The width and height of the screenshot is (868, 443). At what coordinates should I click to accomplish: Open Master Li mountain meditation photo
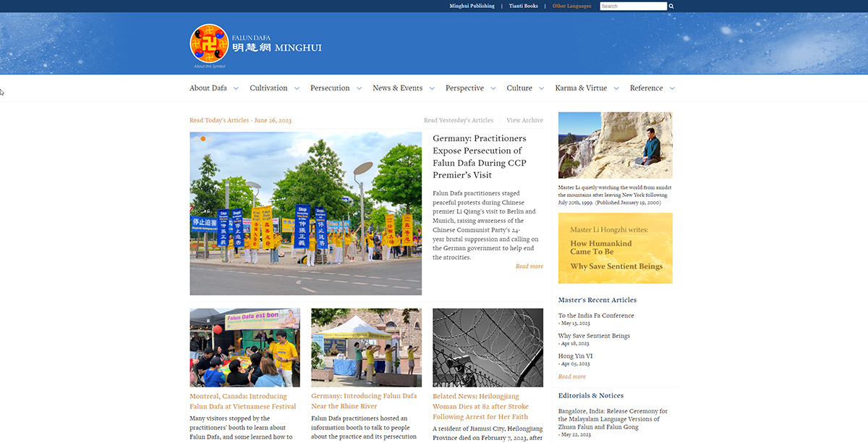point(615,145)
